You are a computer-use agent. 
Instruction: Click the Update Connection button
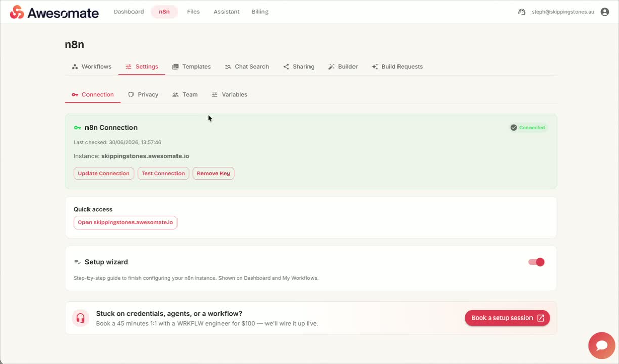coord(104,173)
